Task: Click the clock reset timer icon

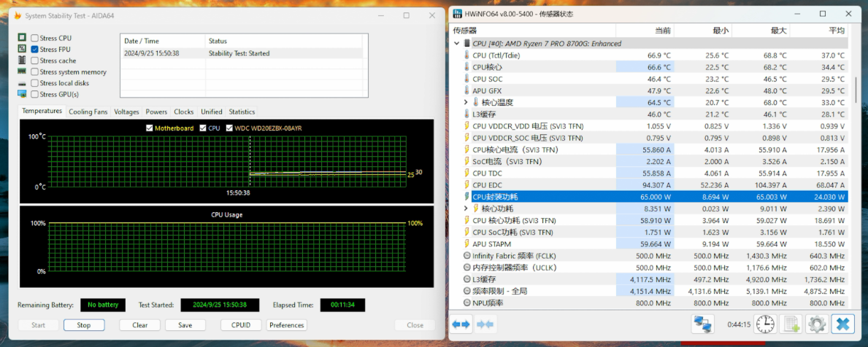Action: 765,324
